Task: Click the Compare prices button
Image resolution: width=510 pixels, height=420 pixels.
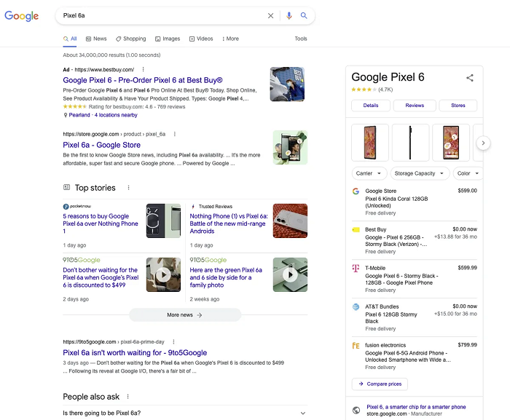Action: [380, 384]
